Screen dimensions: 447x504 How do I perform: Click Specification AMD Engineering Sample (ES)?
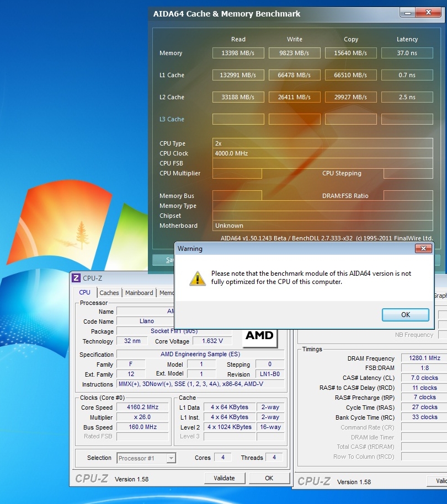pyautogui.click(x=200, y=354)
